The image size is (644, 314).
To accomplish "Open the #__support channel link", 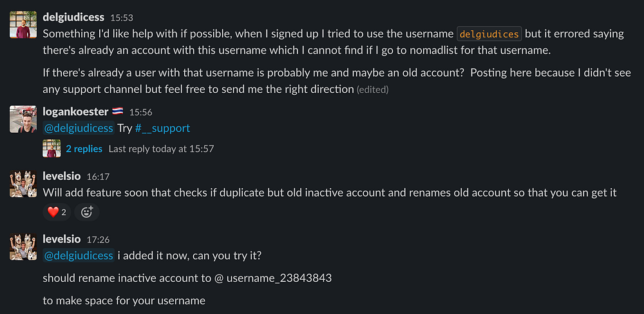I will click(x=162, y=128).
